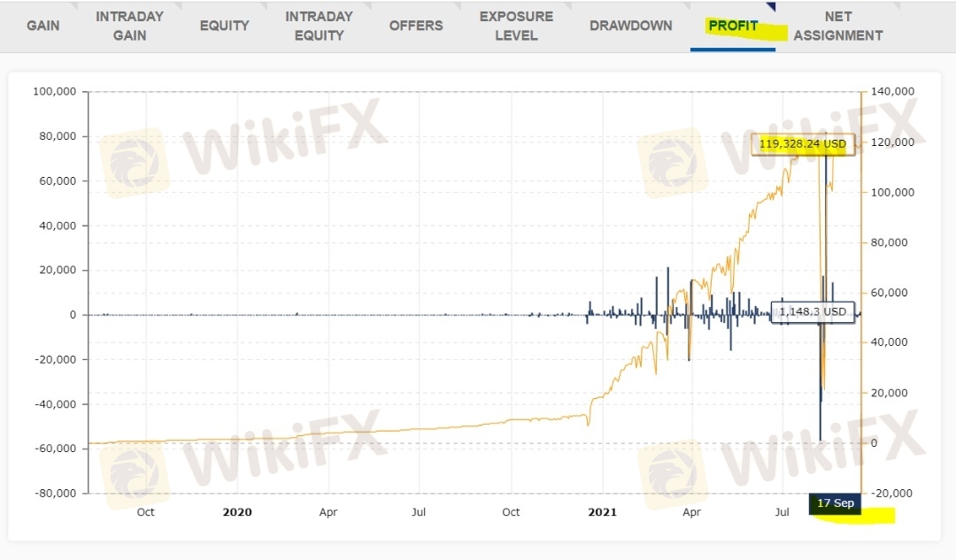Show the INTRADAY EQUITY chart tab
Image resolution: width=956 pixels, height=560 pixels.
(319, 26)
